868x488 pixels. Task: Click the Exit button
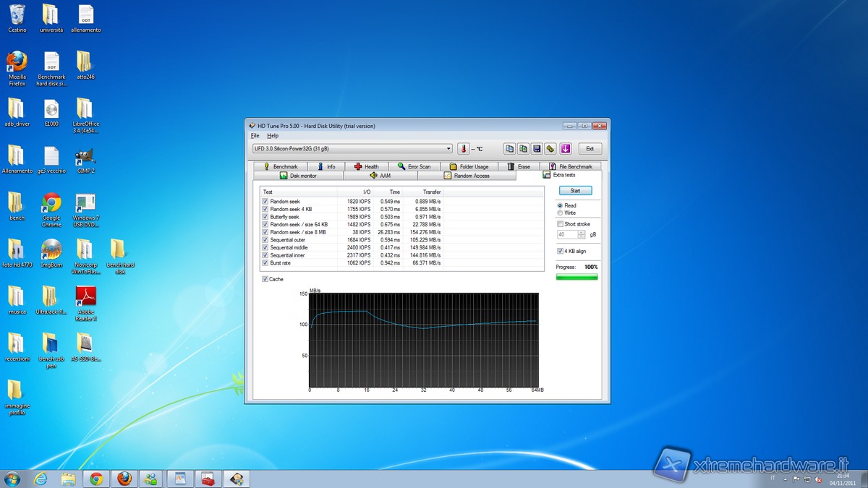[x=590, y=149]
